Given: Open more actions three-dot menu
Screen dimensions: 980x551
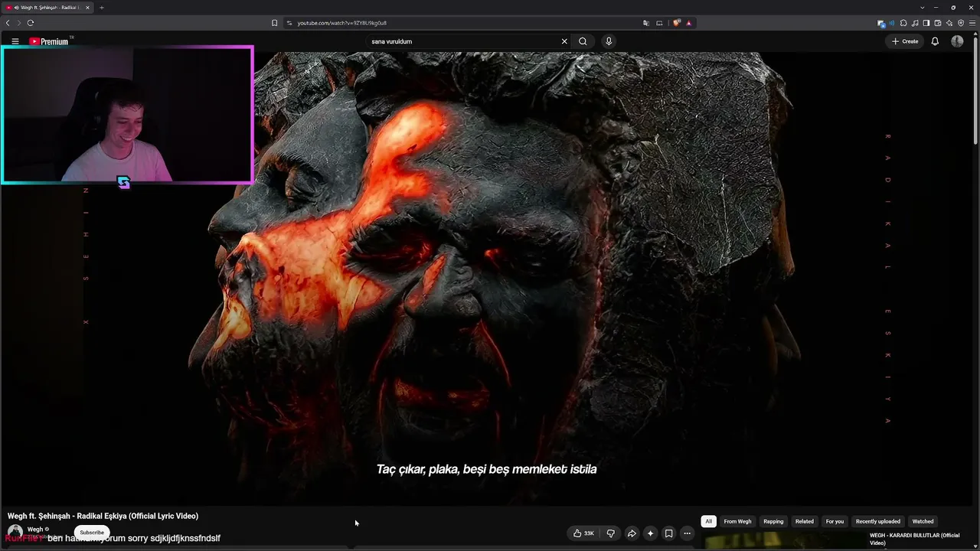Looking at the screenshot, I should point(687,533).
